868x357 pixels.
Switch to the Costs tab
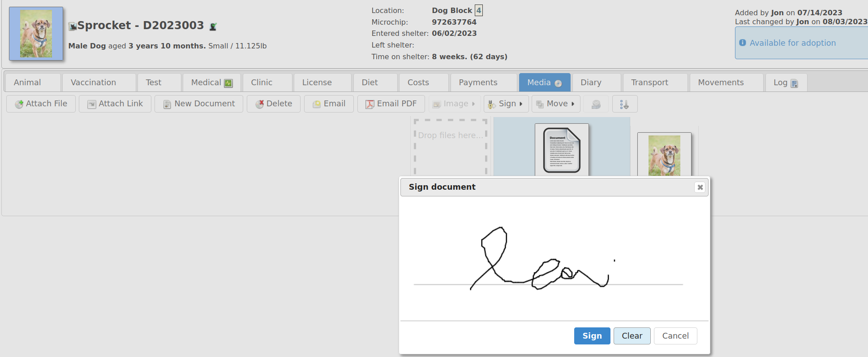(x=424, y=83)
